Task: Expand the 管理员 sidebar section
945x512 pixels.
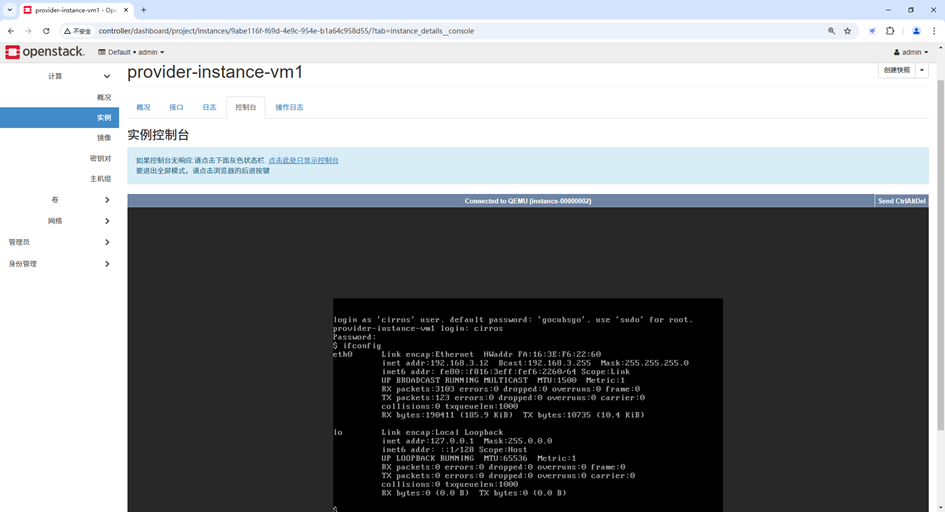Action: coord(107,242)
